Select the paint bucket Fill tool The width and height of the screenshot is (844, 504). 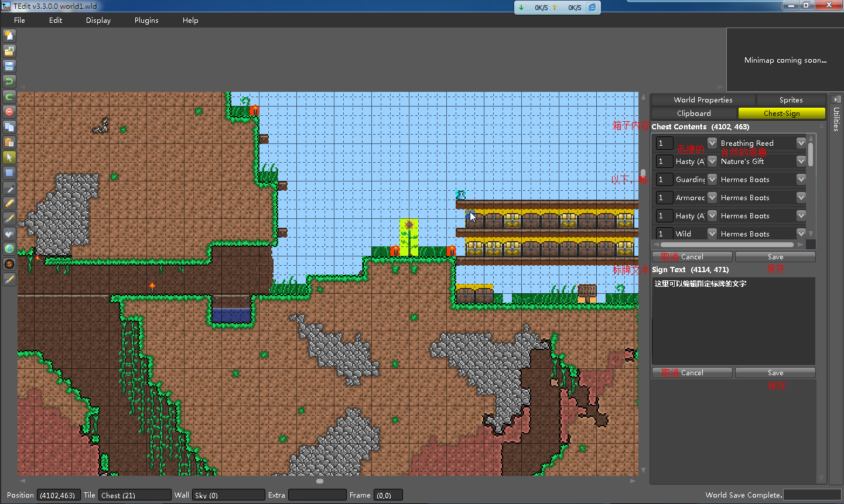(x=9, y=234)
